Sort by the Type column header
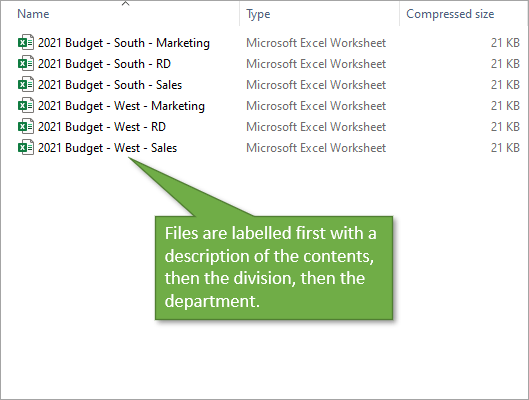This screenshot has width=529, height=400. coord(258,14)
